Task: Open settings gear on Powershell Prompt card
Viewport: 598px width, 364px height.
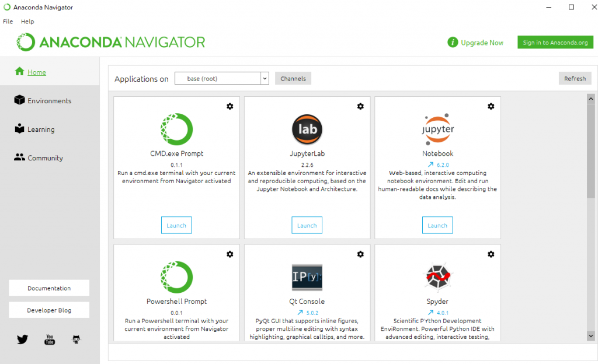Action: [x=230, y=254]
